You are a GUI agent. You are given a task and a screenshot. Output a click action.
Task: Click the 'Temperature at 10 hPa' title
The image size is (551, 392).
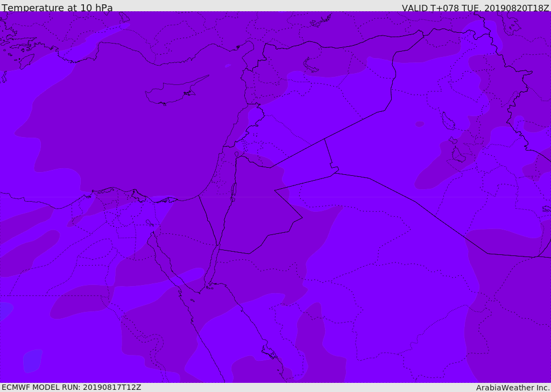point(57,8)
